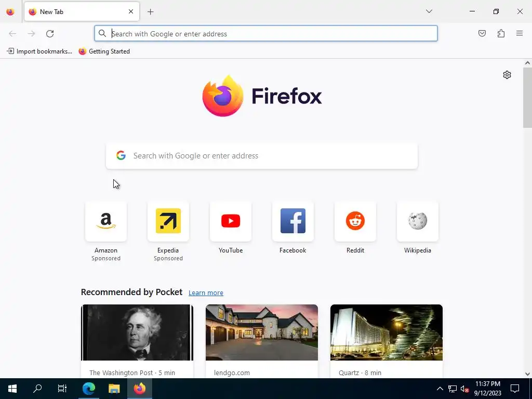Reload the current page
Screen dimensions: 532x399
coord(50,34)
